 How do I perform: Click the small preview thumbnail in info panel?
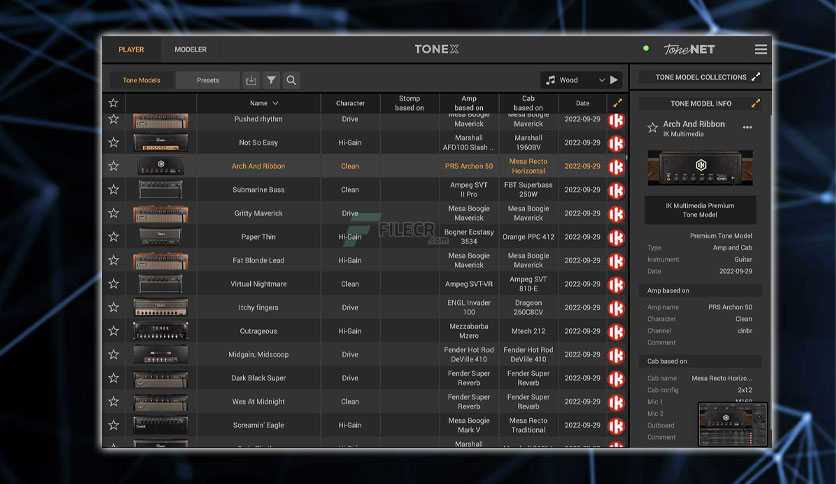point(733,424)
